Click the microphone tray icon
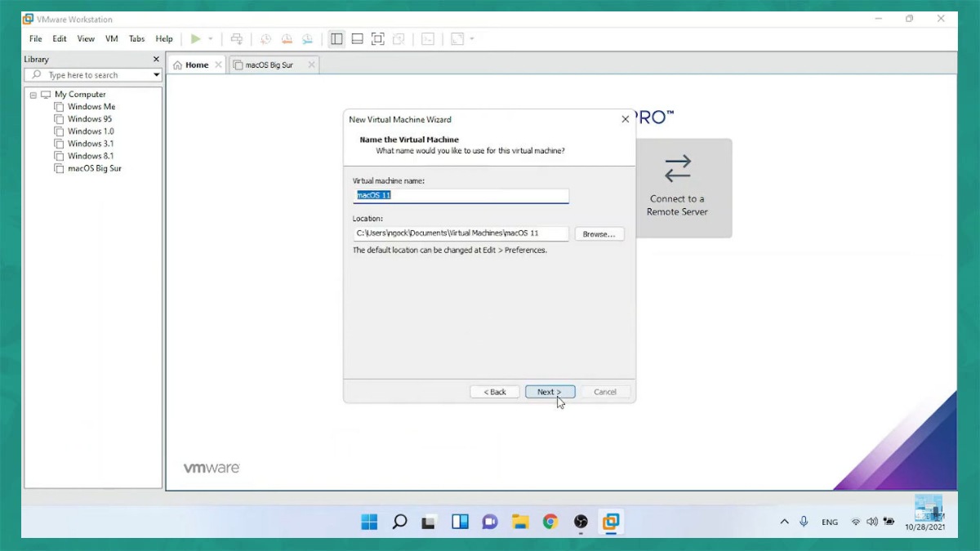The height and width of the screenshot is (551, 980). pos(804,522)
